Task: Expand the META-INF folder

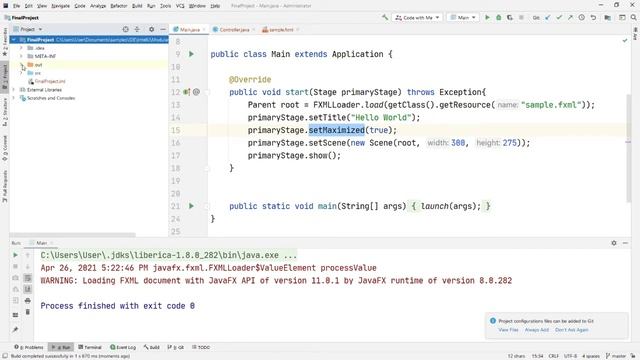Action: [x=21, y=56]
